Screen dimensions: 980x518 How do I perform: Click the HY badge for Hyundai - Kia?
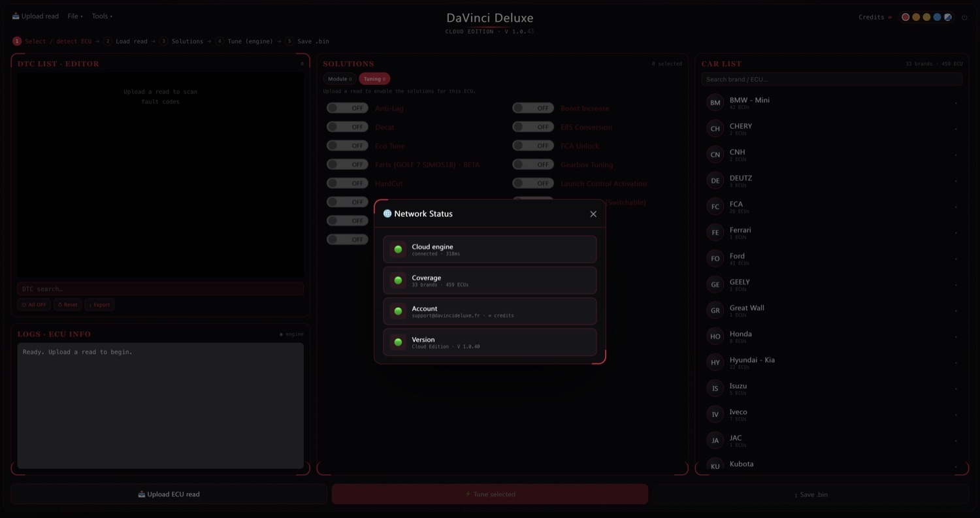click(x=715, y=363)
